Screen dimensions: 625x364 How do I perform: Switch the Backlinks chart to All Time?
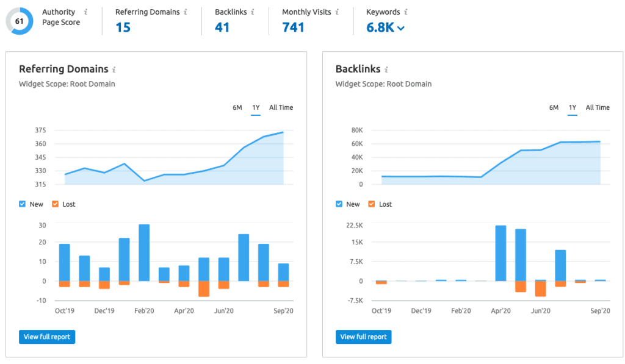point(598,107)
